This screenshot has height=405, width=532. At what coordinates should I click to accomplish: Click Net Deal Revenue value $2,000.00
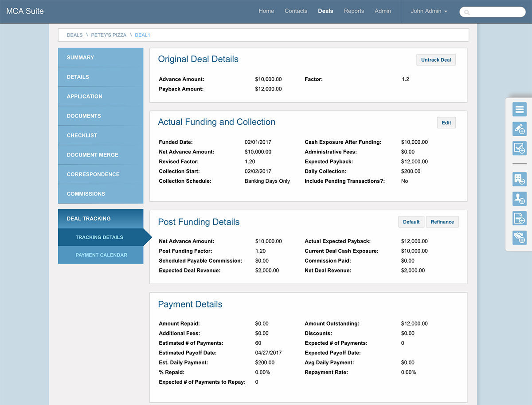(413, 271)
